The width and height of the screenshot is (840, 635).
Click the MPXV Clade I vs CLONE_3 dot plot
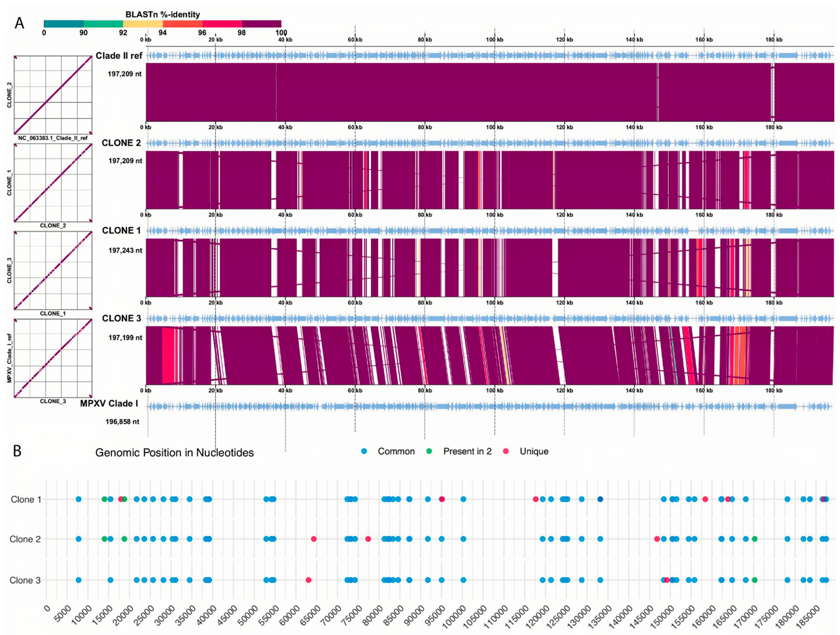pos(53,358)
